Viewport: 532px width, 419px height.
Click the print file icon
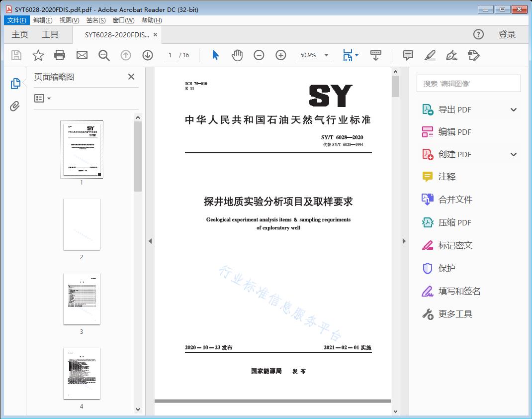60,55
